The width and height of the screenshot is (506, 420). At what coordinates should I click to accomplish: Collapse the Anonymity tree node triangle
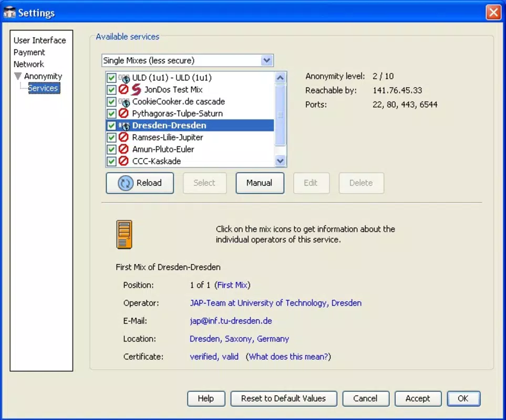point(18,76)
